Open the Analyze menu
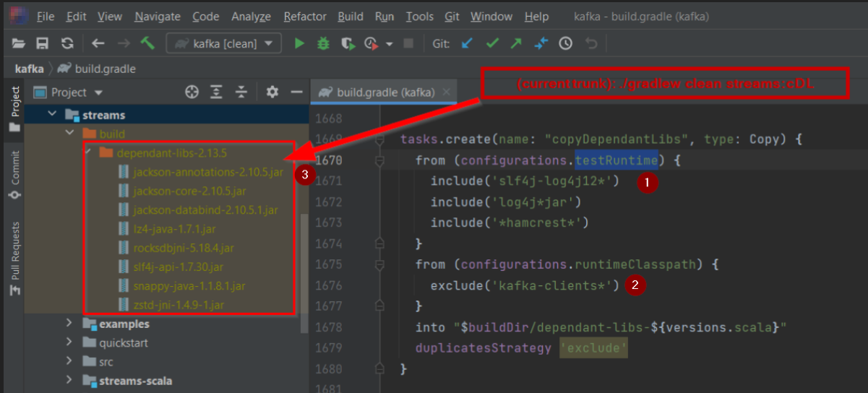 251,16
